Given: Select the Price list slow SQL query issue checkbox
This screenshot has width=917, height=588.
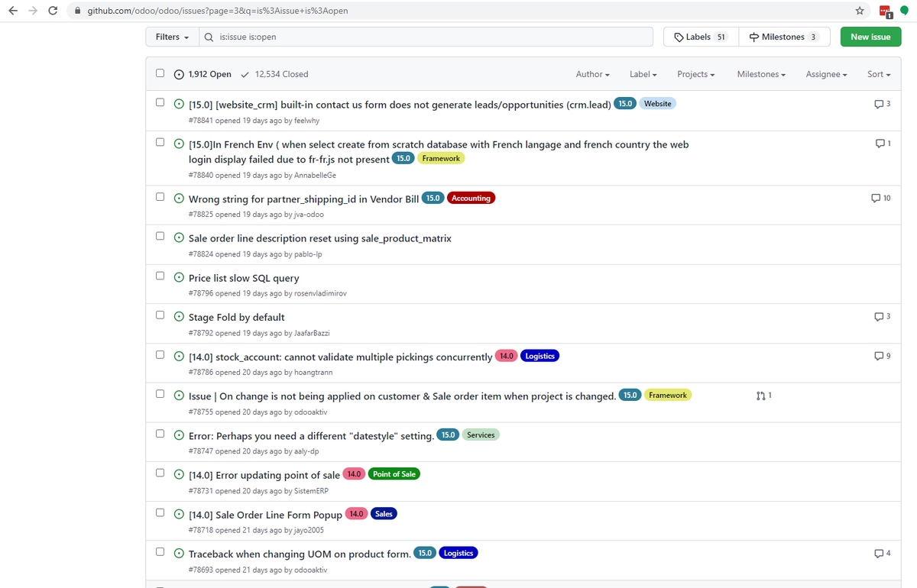Looking at the screenshot, I should pyautogui.click(x=160, y=276).
